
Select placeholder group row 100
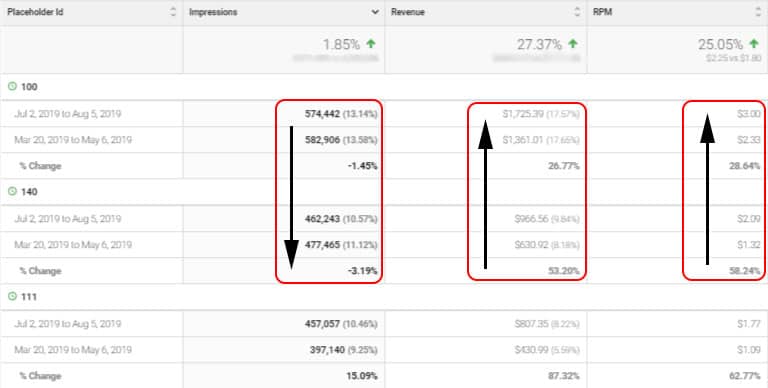tap(384, 87)
